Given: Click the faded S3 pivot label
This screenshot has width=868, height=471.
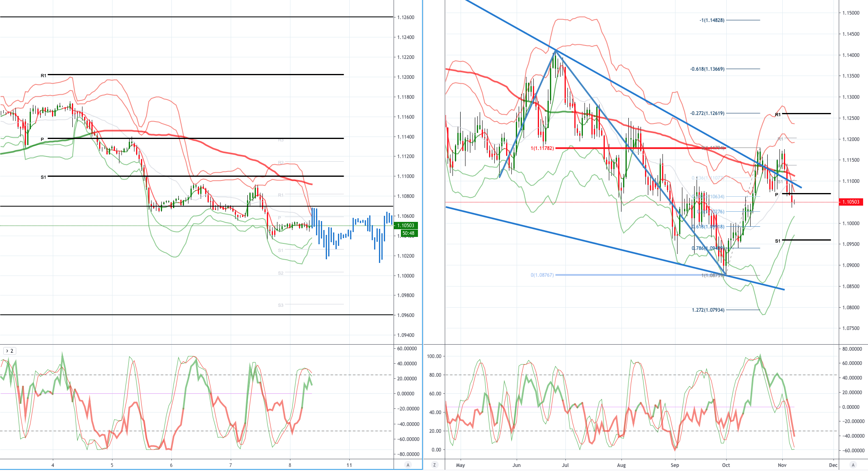Looking at the screenshot, I should (x=281, y=305).
